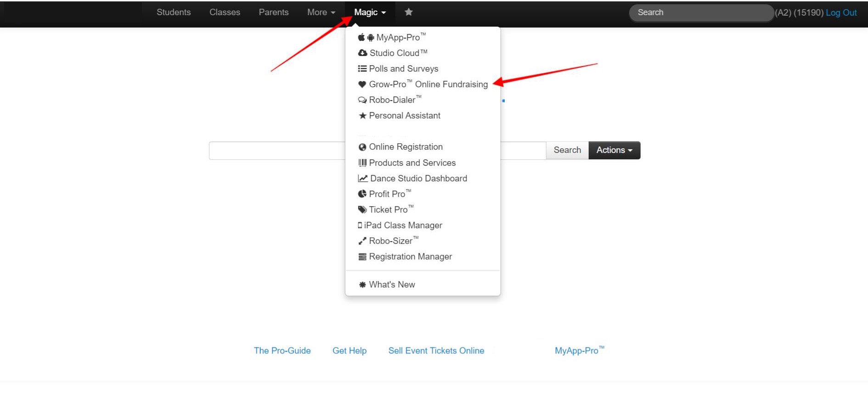Click the barcode icon beside Products and Services
Screen dimensions: 868x393
[x=362, y=163]
